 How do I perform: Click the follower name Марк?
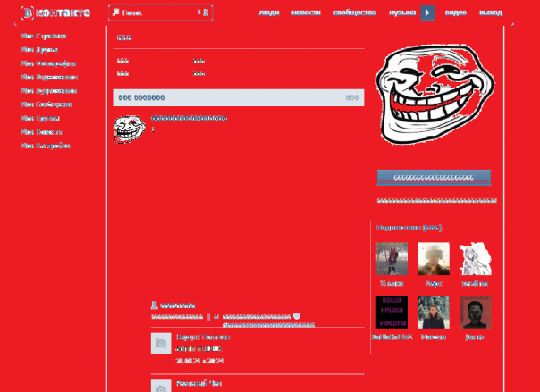click(434, 284)
